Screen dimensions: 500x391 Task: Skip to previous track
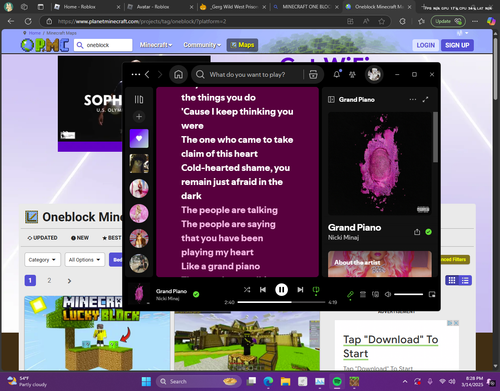coord(263,290)
